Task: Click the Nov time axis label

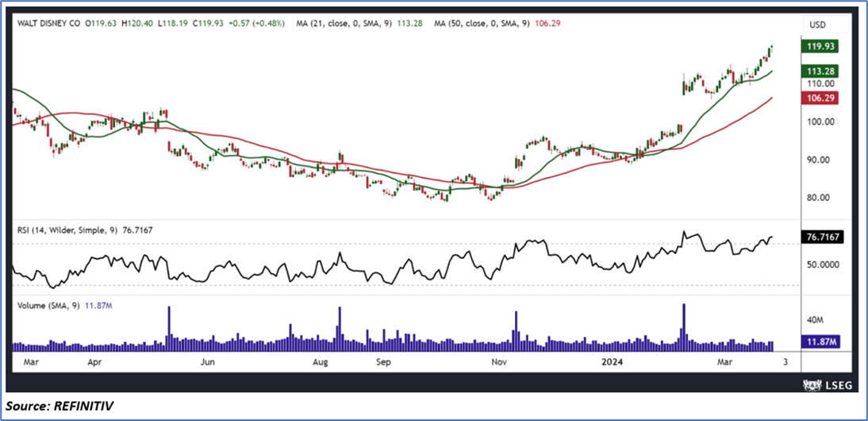Action: 499,362
